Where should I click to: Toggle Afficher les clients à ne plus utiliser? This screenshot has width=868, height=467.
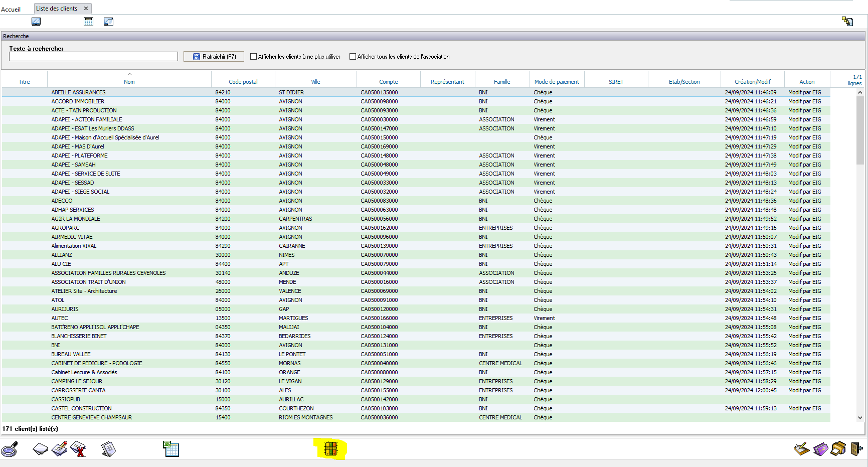[x=253, y=57]
